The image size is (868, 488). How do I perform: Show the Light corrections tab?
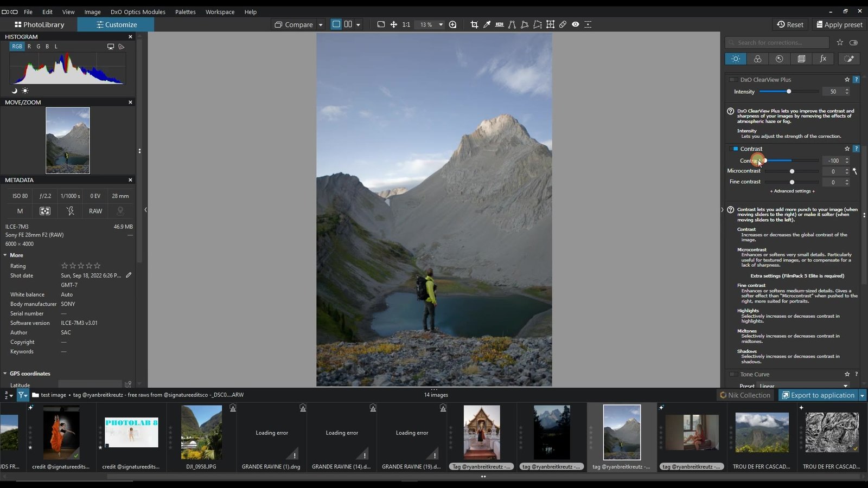[x=736, y=59]
